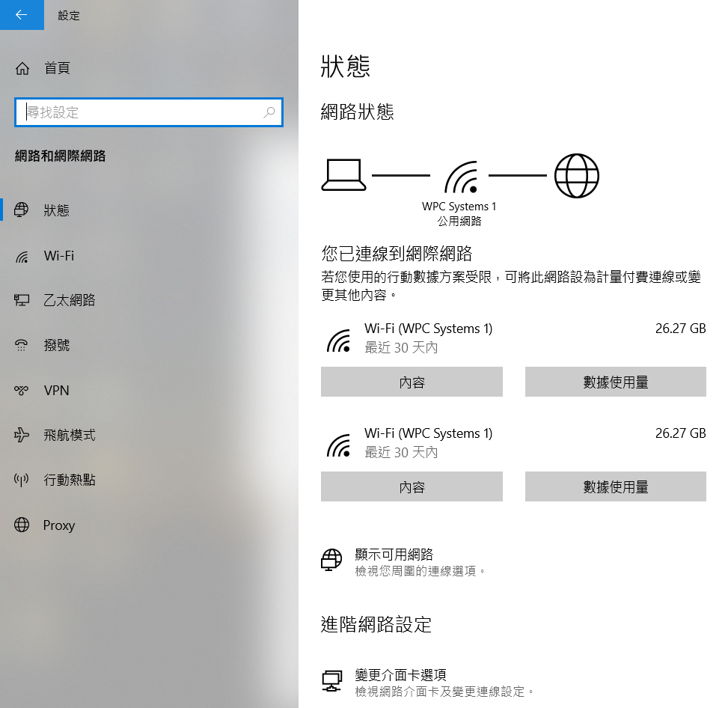
Task: Open 數據使用量 for first Wi-Fi entry
Action: (x=615, y=382)
